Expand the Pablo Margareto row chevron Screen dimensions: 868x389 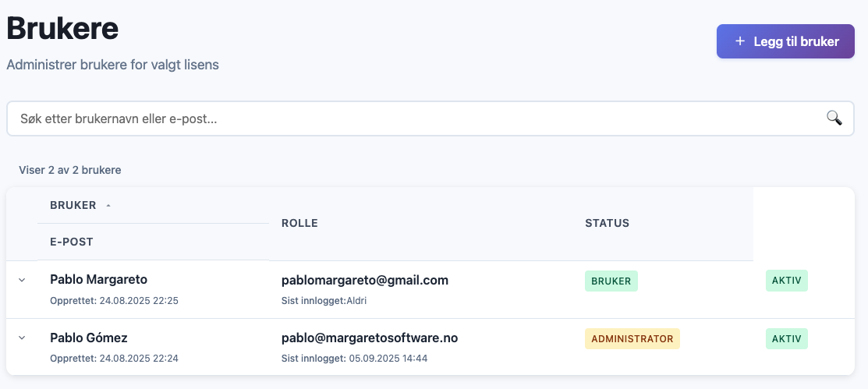[22, 280]
